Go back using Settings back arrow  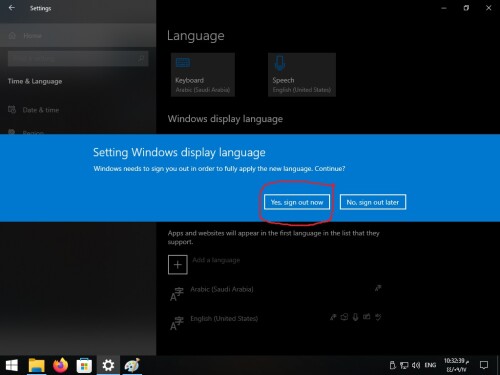point(12,8)
